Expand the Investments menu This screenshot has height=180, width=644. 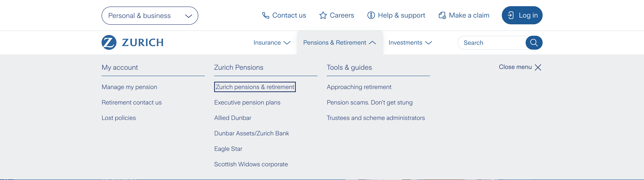coord(410,43)
